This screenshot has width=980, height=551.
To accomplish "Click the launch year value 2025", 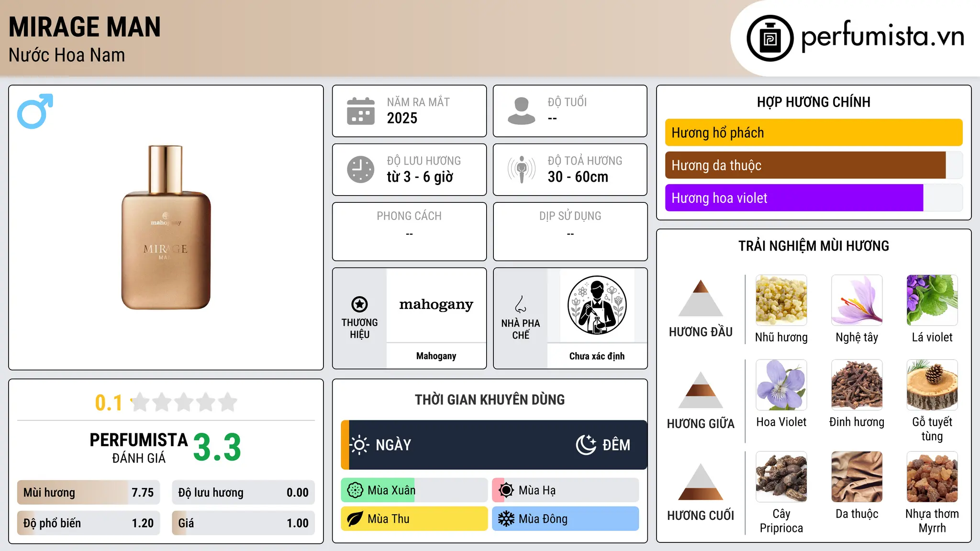I will click(x=402, y=118).
